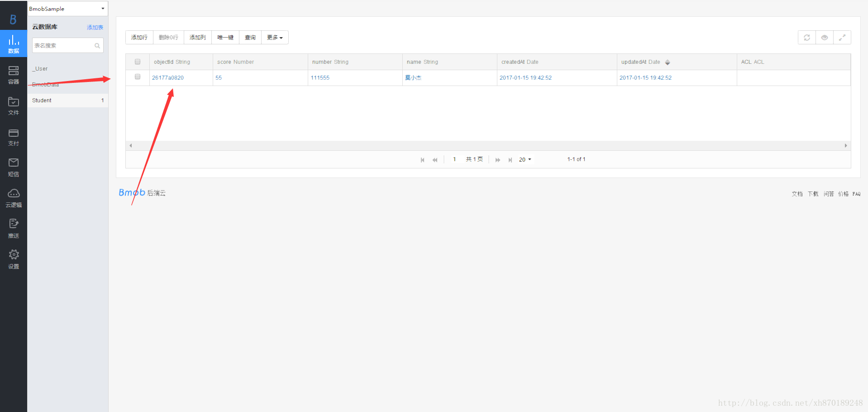Viewport: 868px width, 412px height.
Task: Toggle the eye visibility button
Action: pyautogui.click(x=825, y=38)
